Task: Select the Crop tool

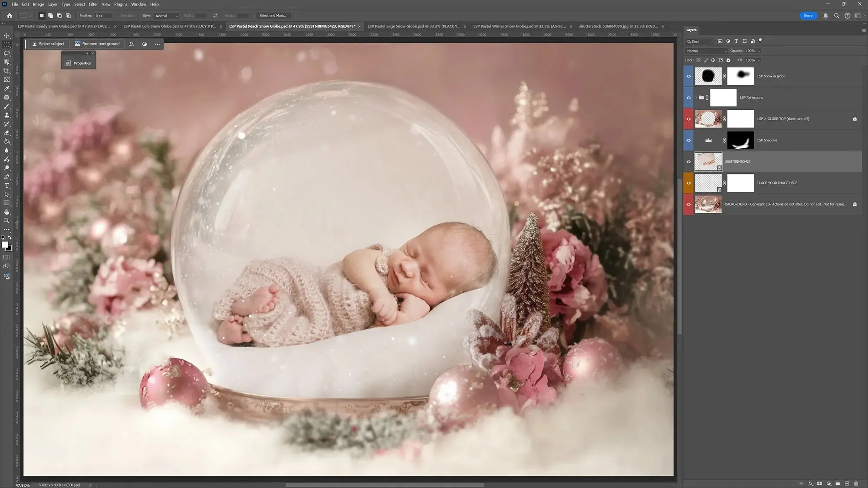Action: click(7, 71)
